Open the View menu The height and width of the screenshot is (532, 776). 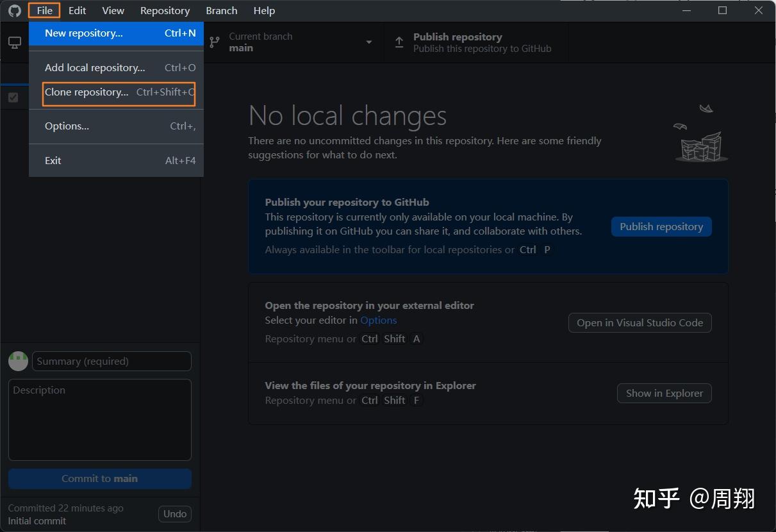pyautogui.click(x=113, y=10)
